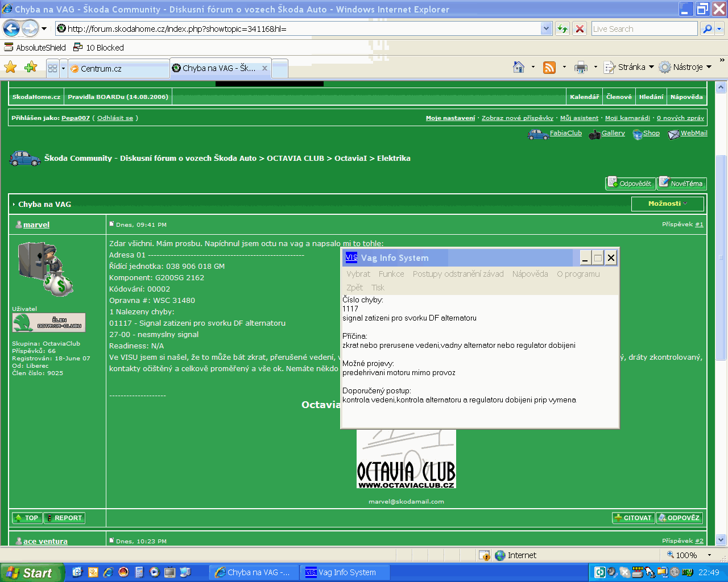
Task: Click the AbsoluteShield toolbar icon
Action: [x=9, y=47]
